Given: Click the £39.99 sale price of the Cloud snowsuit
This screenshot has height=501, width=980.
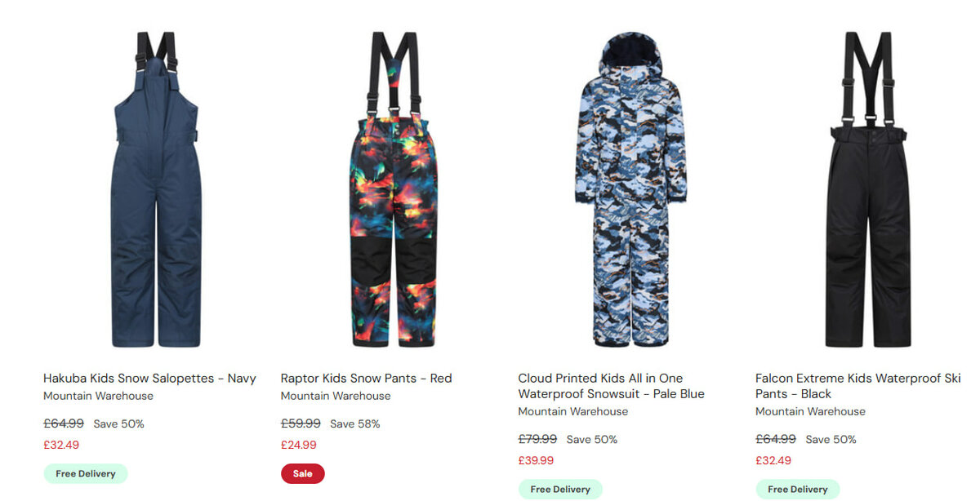Looking at the screenshot, I should tap(536, 460).
